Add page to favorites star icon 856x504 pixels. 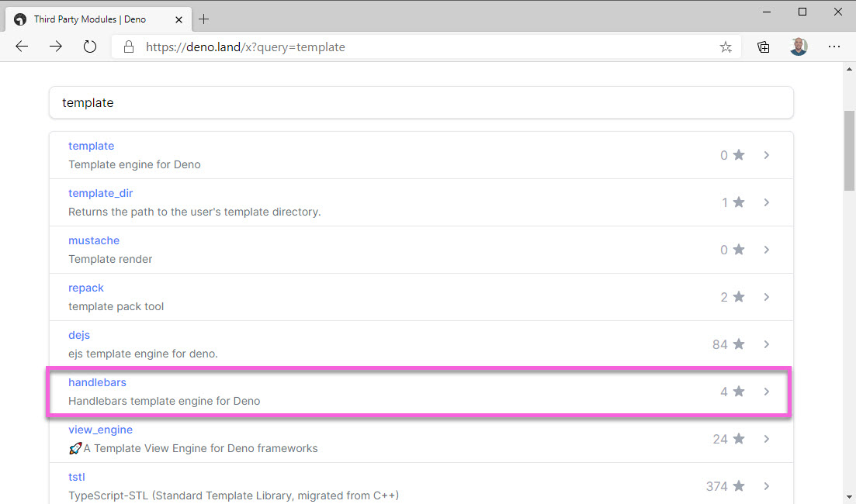click(726, 47)
